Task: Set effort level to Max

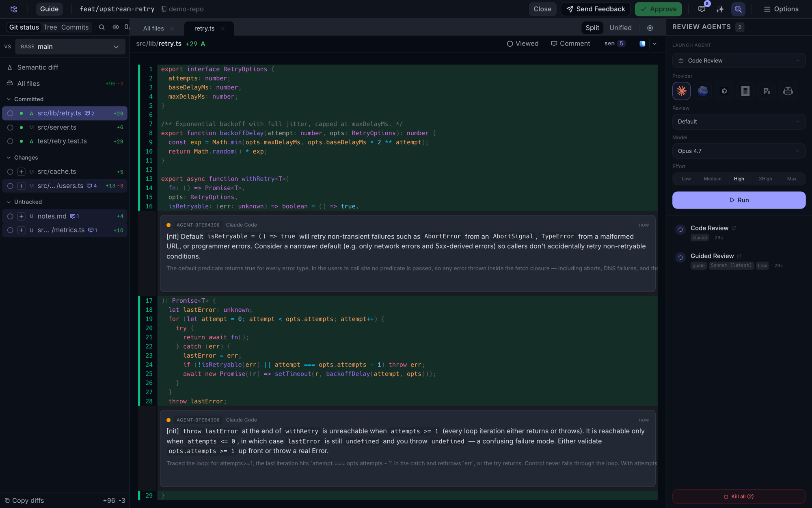Action: coord(792,179)
